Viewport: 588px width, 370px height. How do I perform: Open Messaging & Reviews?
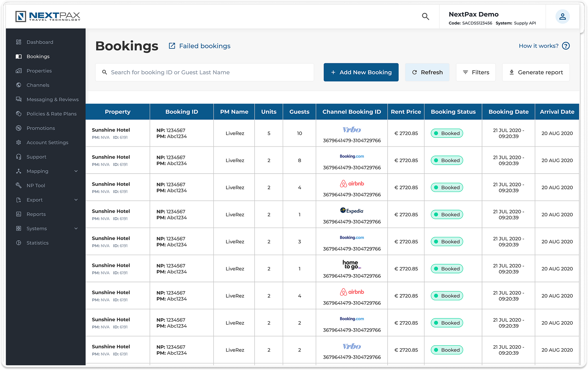(52, 99)
